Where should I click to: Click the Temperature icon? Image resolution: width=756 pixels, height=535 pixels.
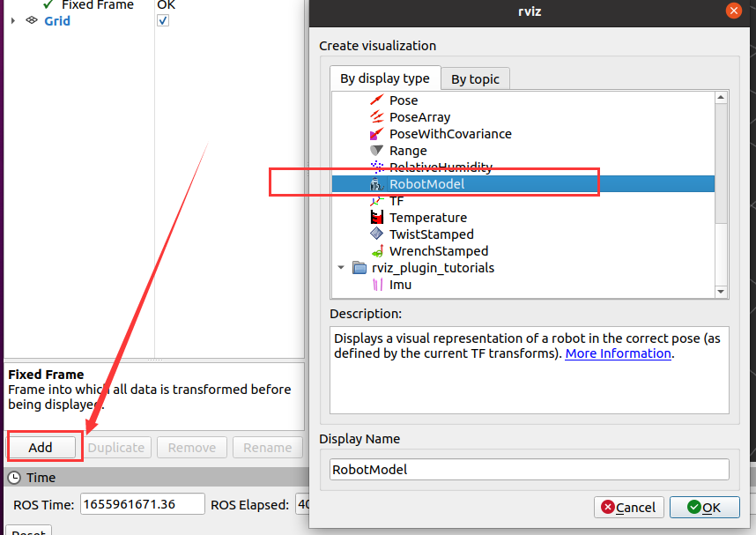[x=376, y=217]
